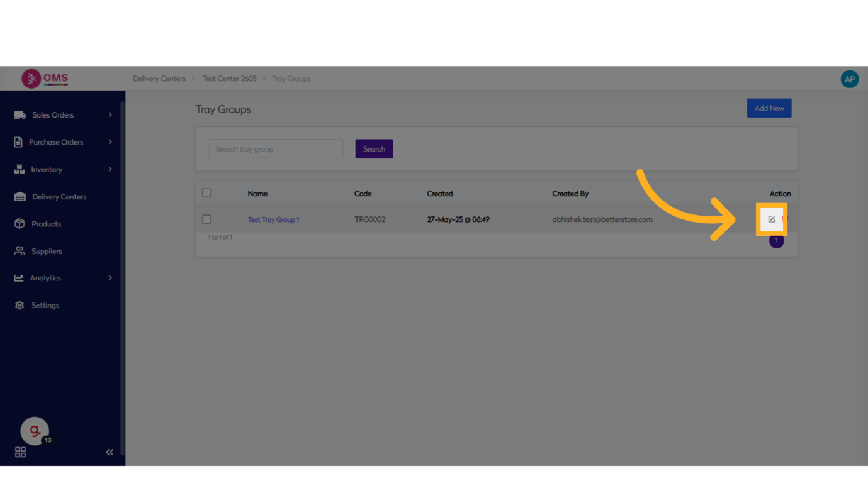868x488 pixels.
Task: Open the Settings gear in sidebar
Action: click(x=20, y=305)
